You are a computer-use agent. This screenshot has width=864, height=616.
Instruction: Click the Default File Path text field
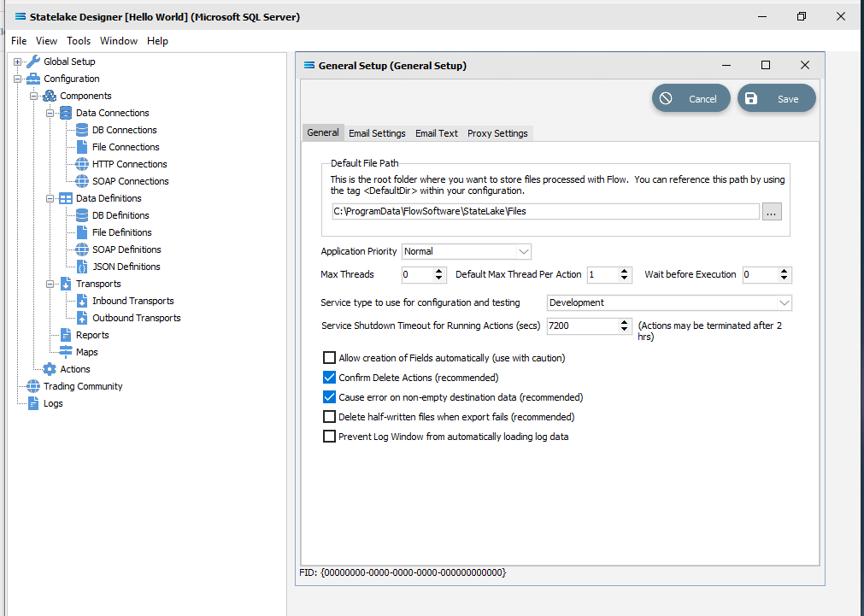pos(545,212)
